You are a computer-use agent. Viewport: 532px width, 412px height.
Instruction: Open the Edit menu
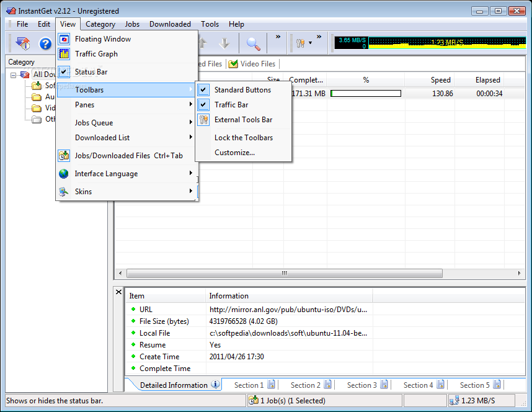(x=44, y=24)
